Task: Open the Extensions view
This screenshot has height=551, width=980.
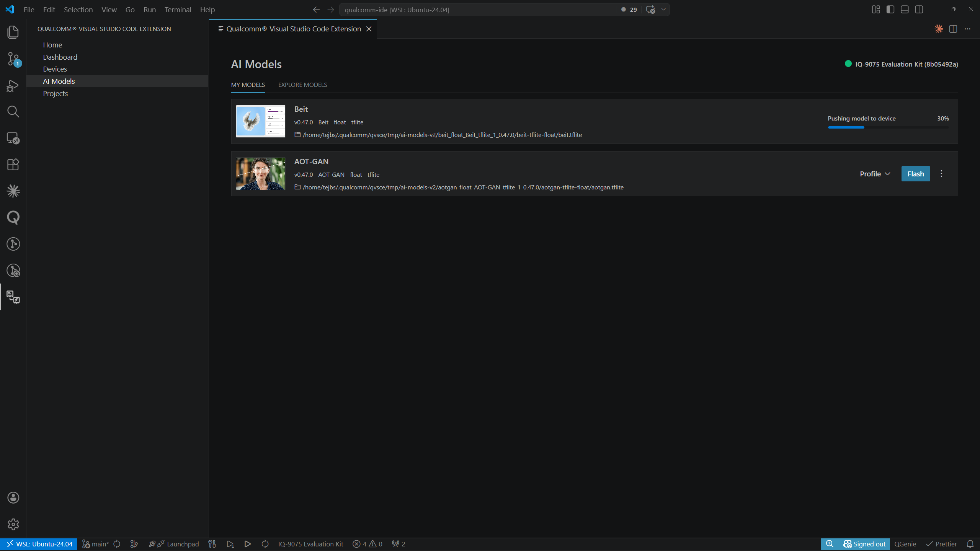Action: click(x=13, y=165)
